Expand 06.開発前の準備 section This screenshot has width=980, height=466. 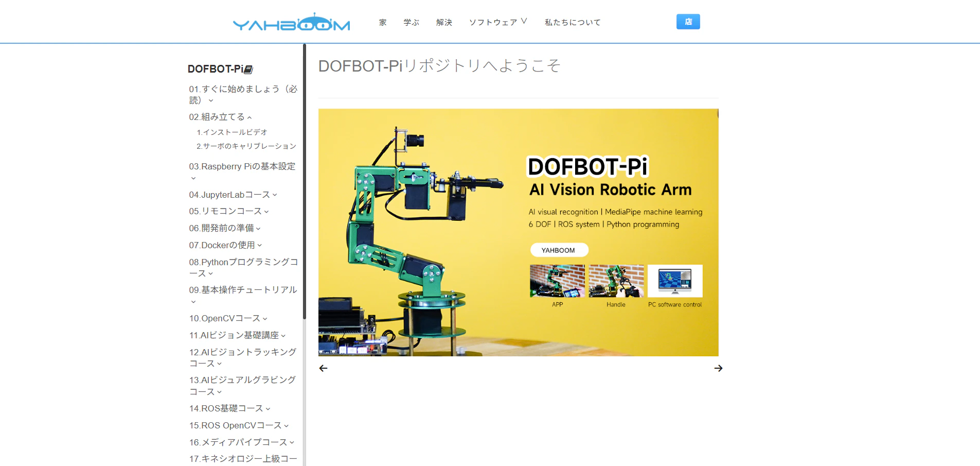pyautogui.click(x=225, y=228)
